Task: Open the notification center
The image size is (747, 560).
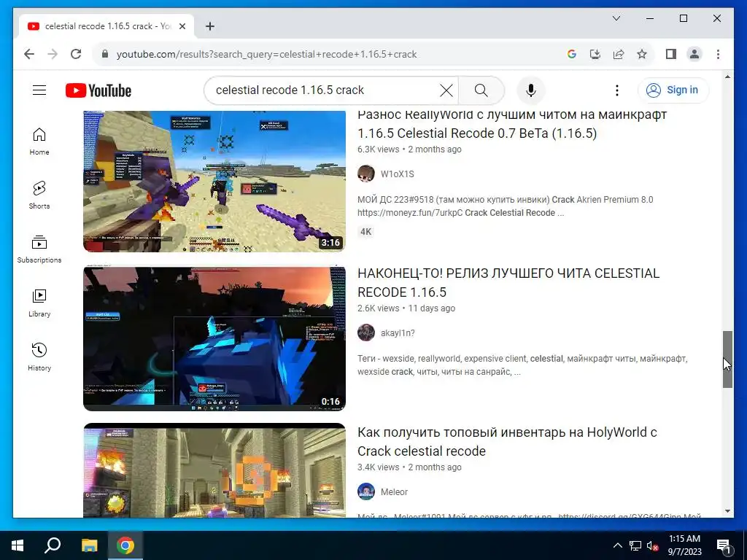Action: tap(723, 545)
